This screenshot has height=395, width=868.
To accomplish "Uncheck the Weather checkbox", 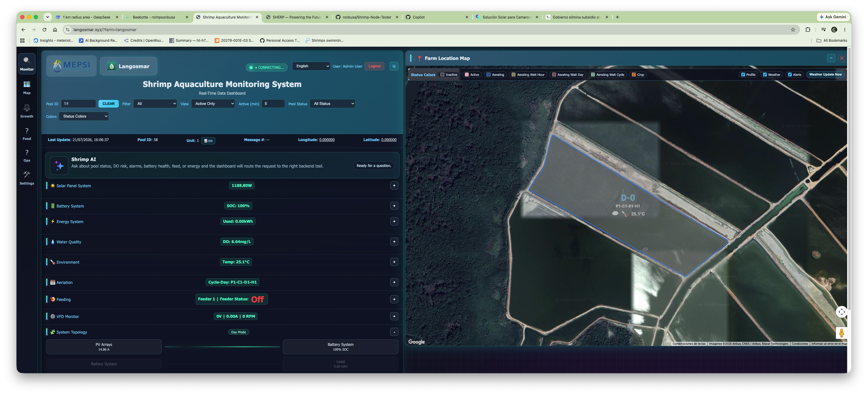I will pyautogui.click(x=764, y=75).
